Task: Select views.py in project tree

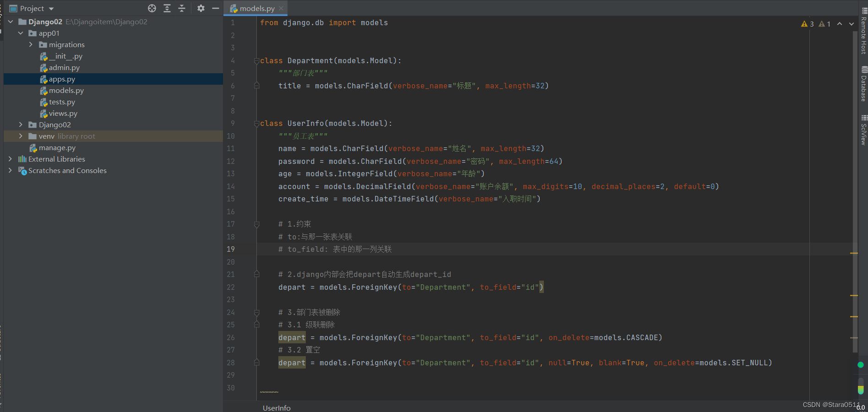Action: pos(63,113)
